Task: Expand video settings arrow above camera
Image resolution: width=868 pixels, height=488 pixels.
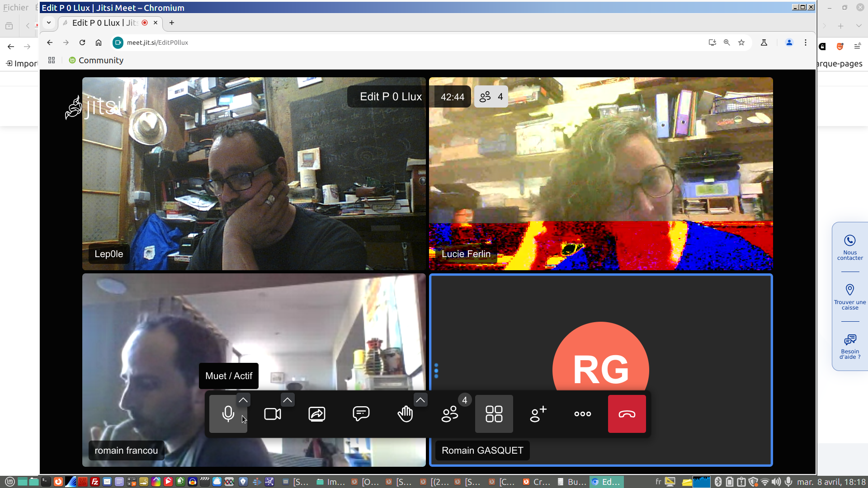Action: pos(288,400)
